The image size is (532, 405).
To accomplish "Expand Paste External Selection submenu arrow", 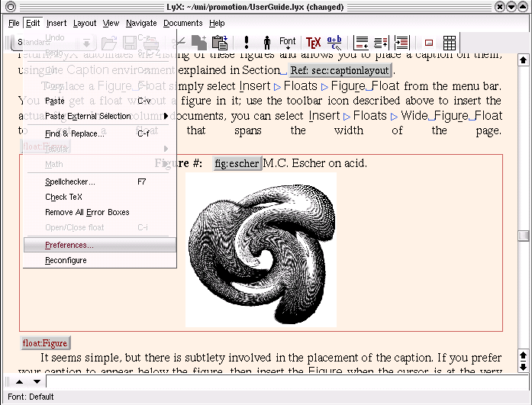I will [x=166, y=116].
